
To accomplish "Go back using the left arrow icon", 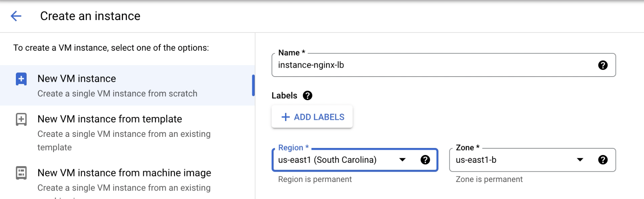I will tap(16, 16).
